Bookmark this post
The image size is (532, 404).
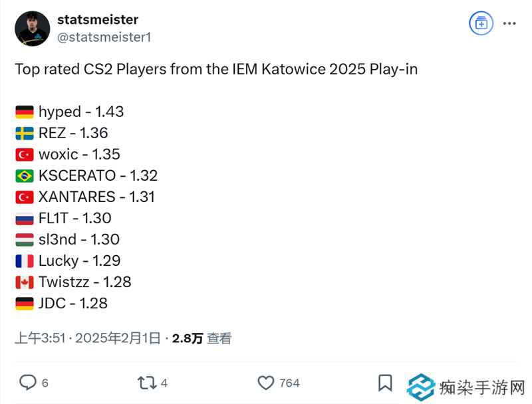click(385, 383)
